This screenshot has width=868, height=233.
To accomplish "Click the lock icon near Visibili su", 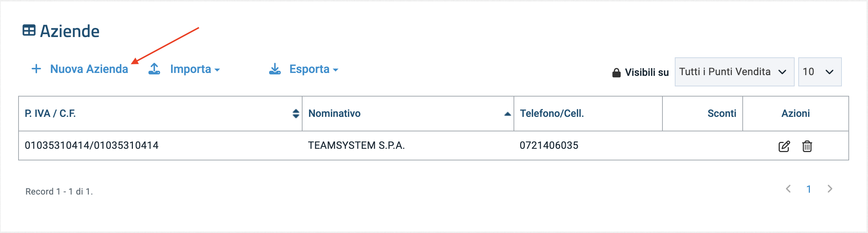I will tap(616, 73).
